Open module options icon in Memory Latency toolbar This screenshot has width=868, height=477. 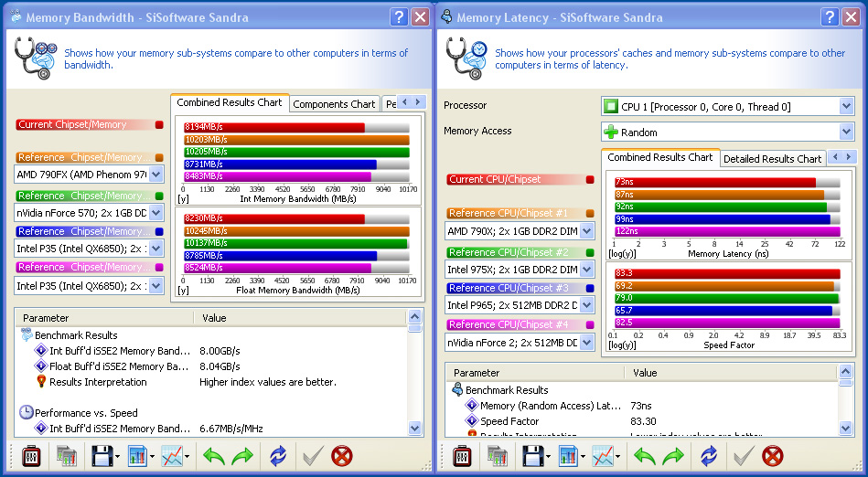tap(462, 456)
